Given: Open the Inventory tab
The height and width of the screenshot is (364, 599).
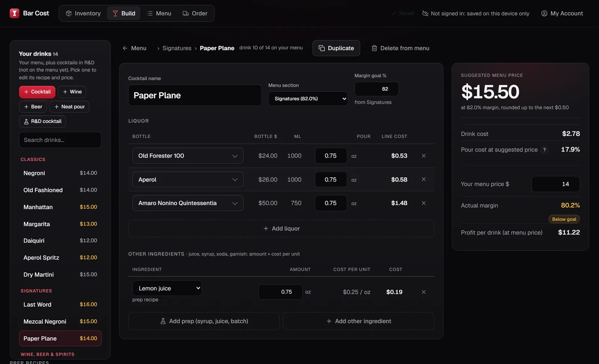Looking at the screenshot, I should [x=83, y=13].
